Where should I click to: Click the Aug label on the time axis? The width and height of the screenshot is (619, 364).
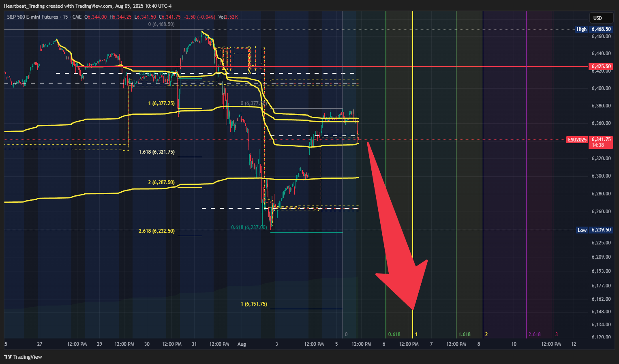pyautogui.click(x=242, y=344)
